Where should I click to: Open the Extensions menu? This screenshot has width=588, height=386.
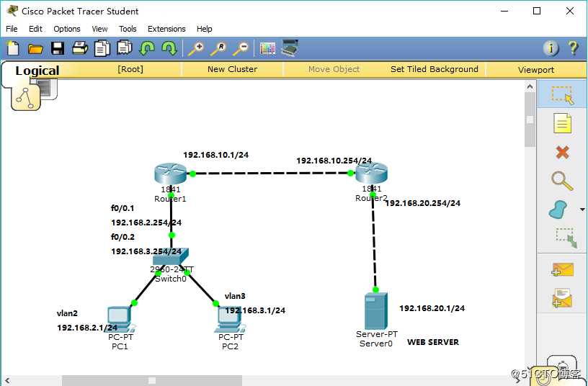coord(166,29)
